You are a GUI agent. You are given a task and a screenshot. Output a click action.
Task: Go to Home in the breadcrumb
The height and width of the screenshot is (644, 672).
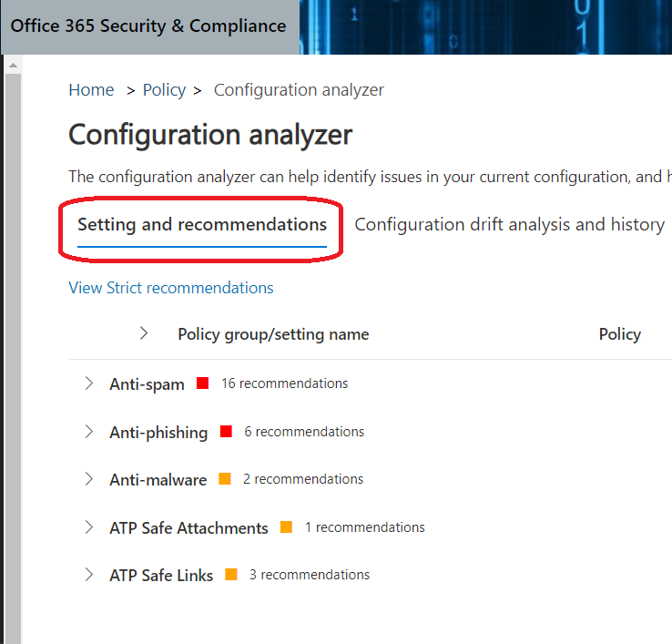pyautogui.click(x=91, y=90)
